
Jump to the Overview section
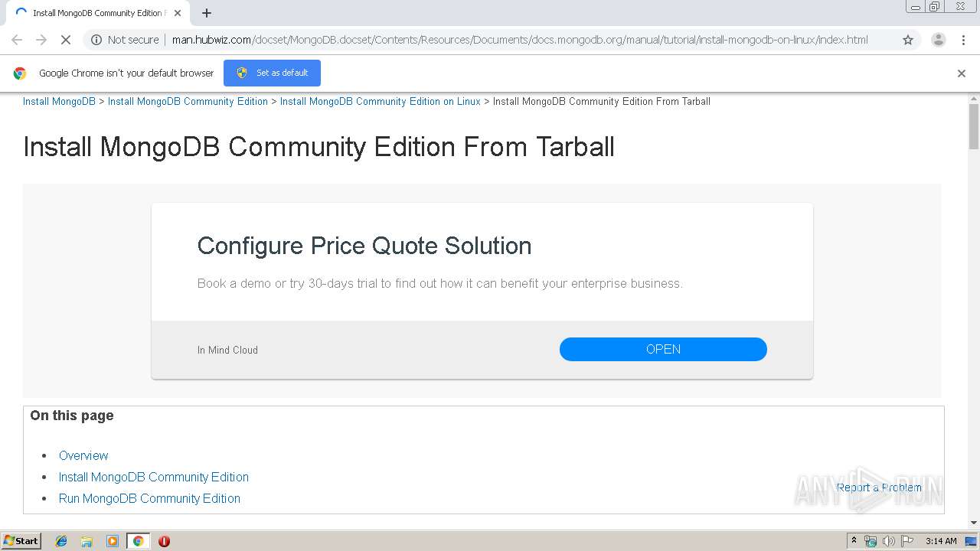(83, 455)
